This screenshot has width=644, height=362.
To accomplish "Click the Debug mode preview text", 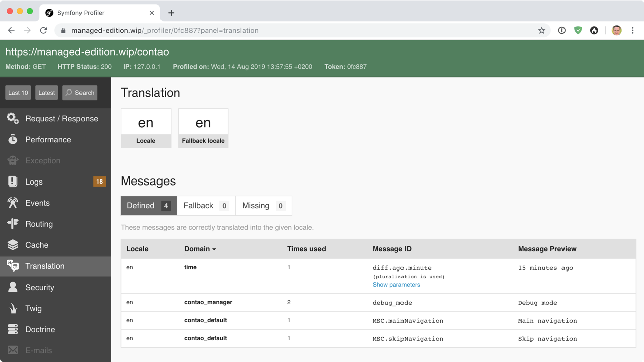I will tap(538, 303).
